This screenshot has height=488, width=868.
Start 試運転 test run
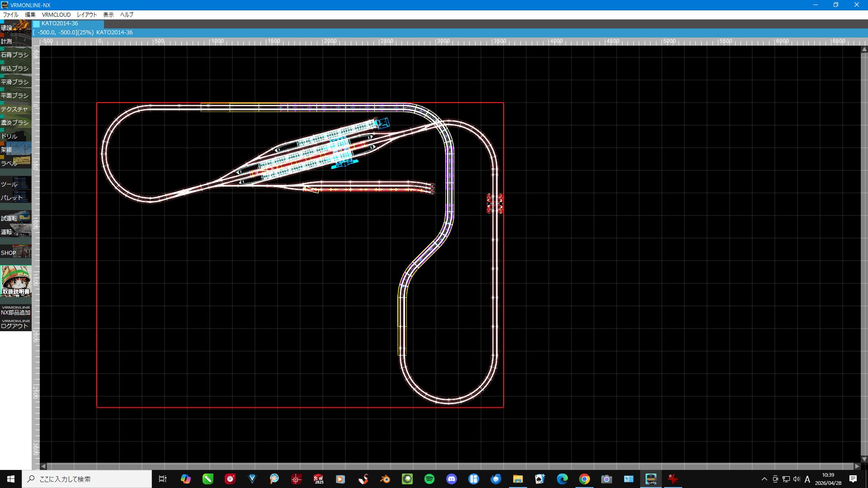16,217
